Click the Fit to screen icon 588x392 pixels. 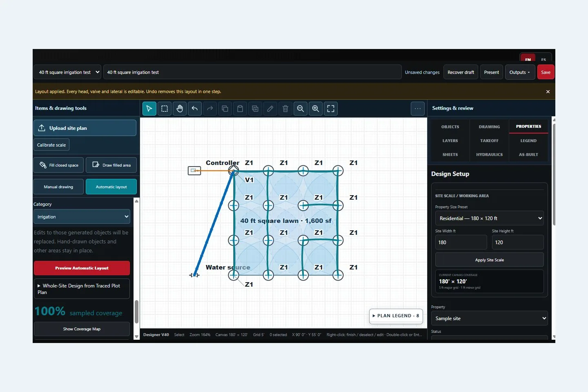(x=331, y=109)
